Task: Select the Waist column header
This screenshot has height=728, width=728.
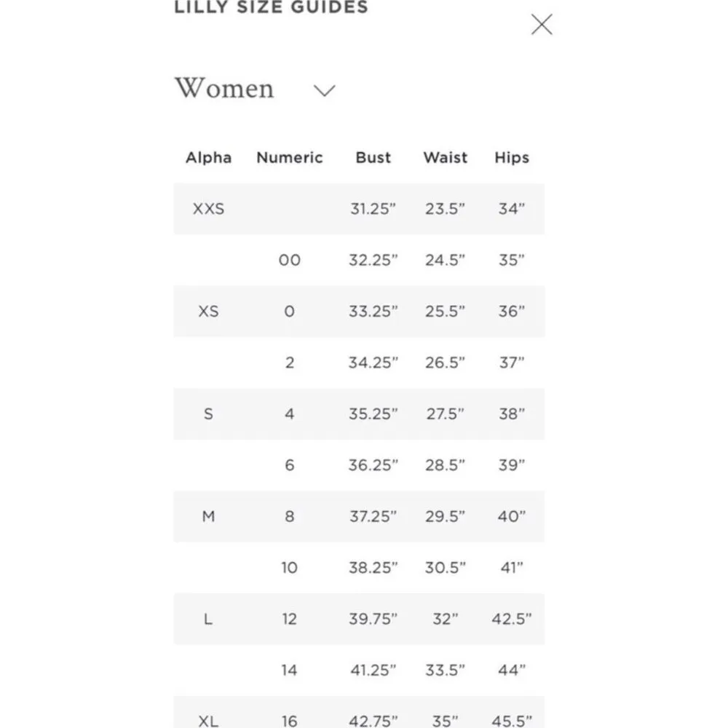Action: [445, 157]
